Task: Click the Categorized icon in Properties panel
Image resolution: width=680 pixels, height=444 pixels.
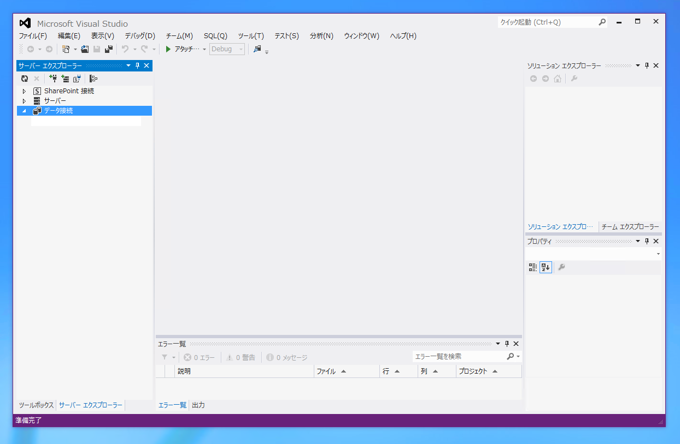Action: [533, 267]
